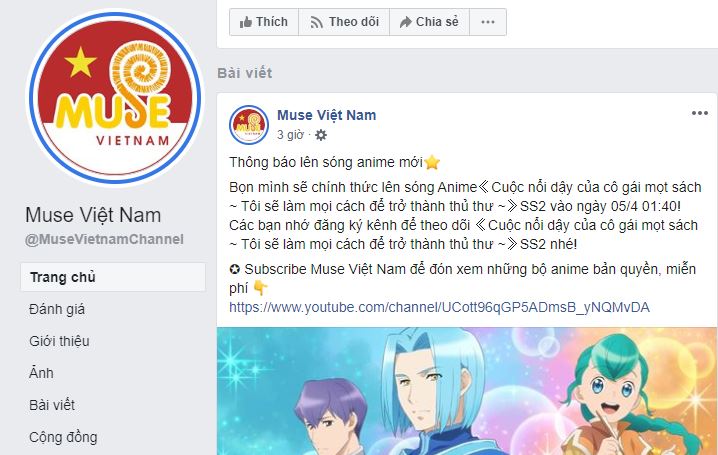Viewport: 718px width, 455px height.
Task: Click the 3 giờ post timestamp
Action: [x=290, y=135]
